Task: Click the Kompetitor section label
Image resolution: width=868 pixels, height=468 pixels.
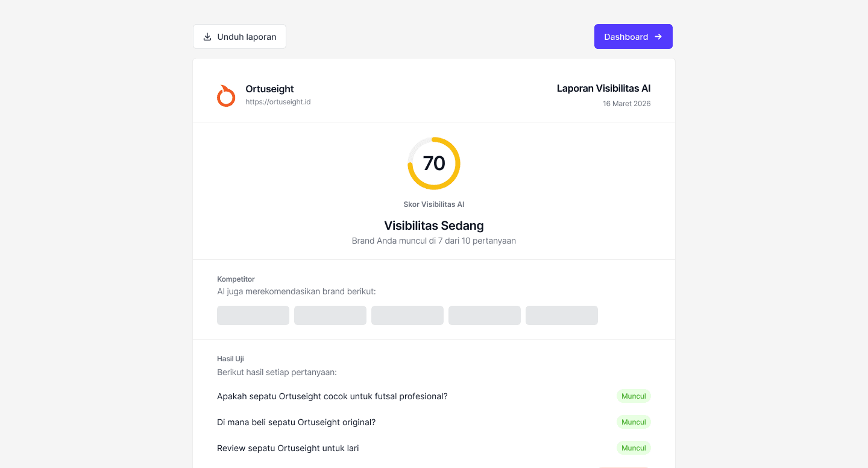Action: 236,279
